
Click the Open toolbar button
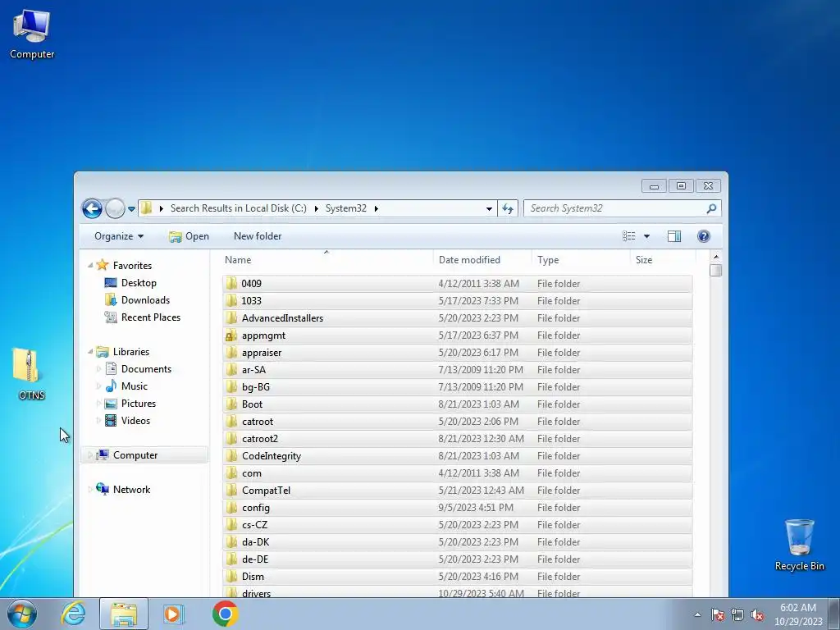pyautogui.click(x=189, y=236)
